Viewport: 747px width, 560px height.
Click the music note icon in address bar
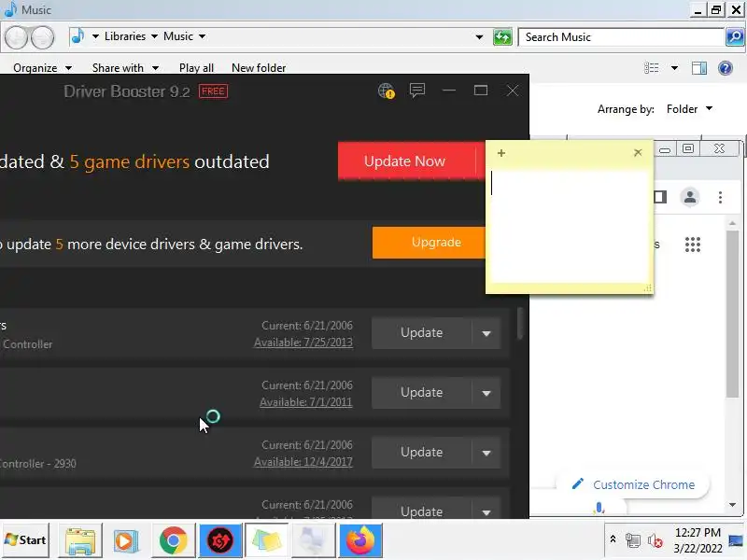[x=78, y=36]
